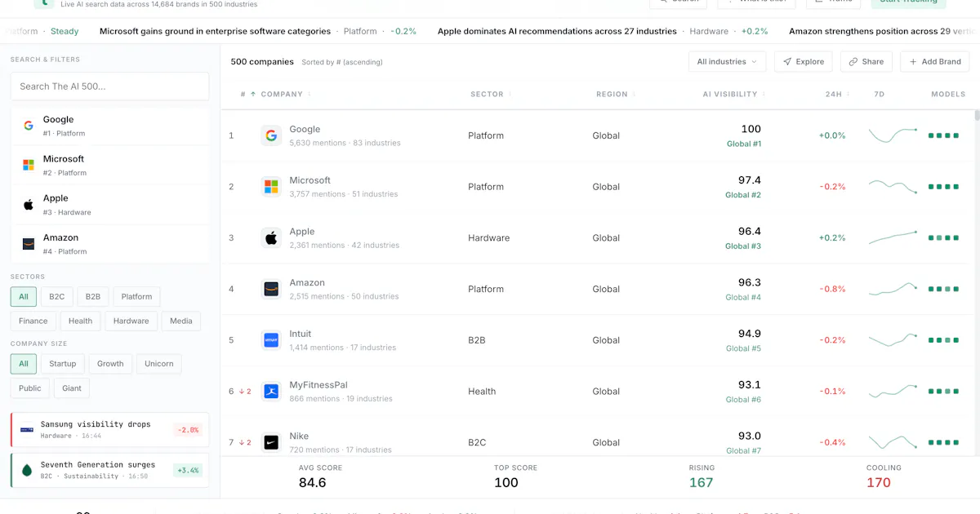Open the Seventh Generation surges alert

coord(109,470)
